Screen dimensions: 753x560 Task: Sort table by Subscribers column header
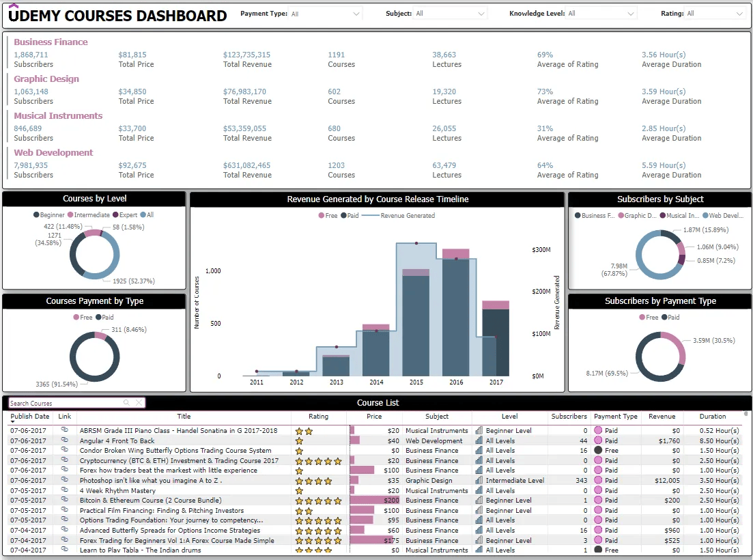569,417
